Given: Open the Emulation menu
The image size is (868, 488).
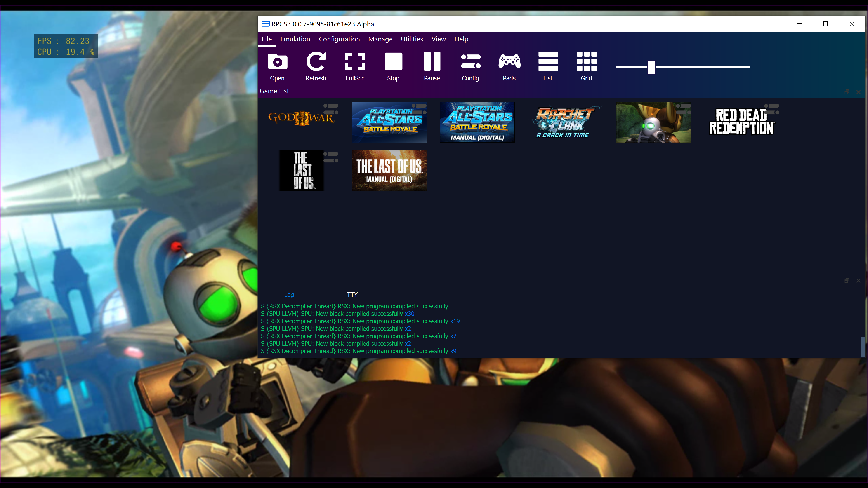Looking at the screenshot, I should (x=295, y=39).
